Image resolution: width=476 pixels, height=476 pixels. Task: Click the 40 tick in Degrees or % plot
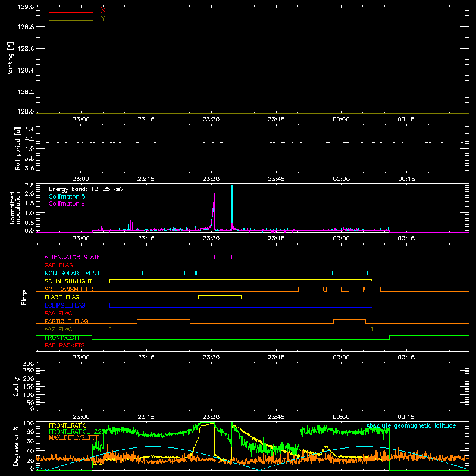(30, 451)
